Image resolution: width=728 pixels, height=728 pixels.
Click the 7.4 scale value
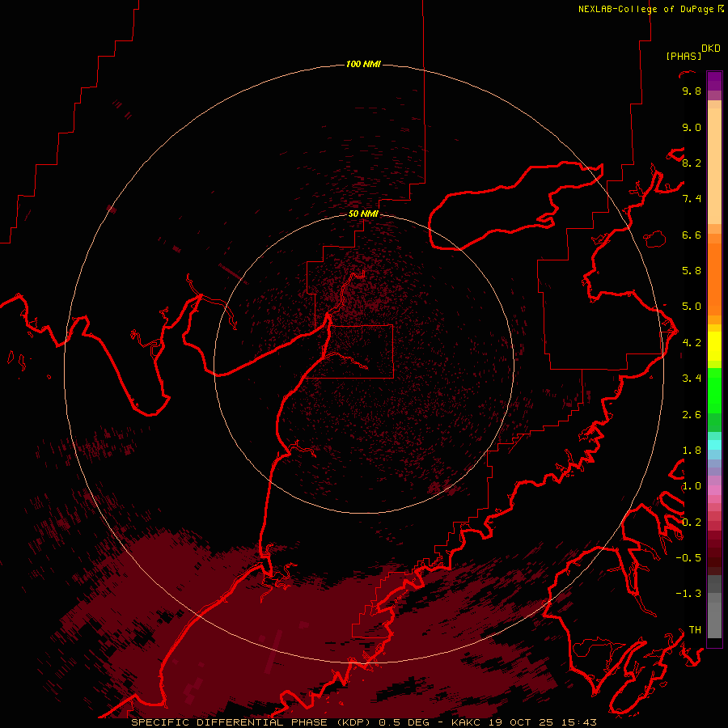click(x=692, y=199)
